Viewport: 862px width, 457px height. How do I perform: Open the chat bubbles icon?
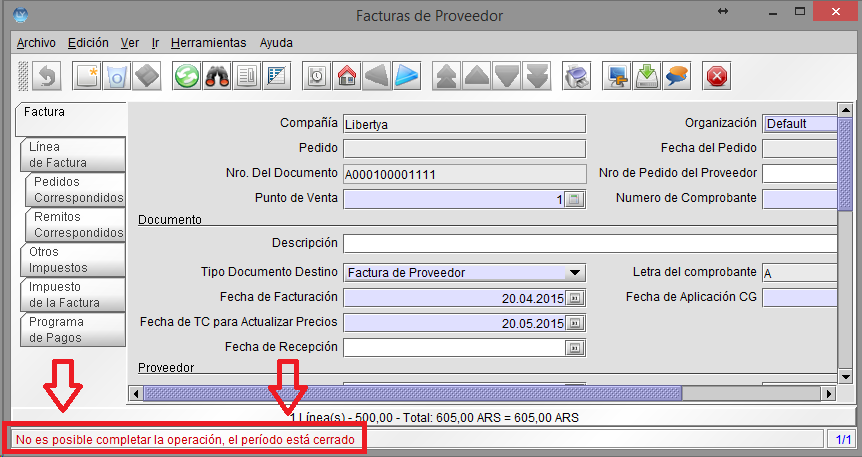[677, 76]
